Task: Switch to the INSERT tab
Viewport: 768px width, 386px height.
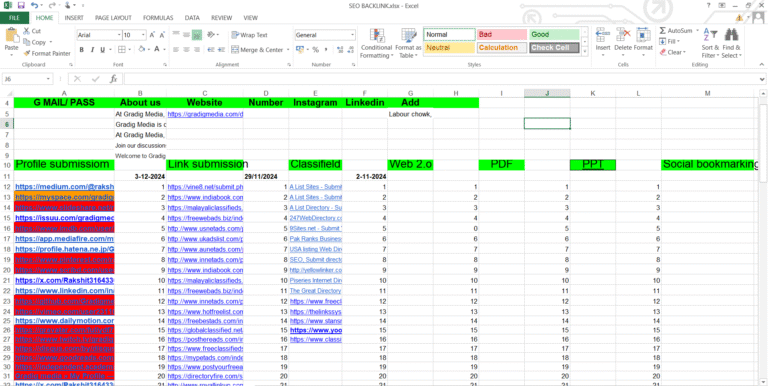Action: pos(74,18)
